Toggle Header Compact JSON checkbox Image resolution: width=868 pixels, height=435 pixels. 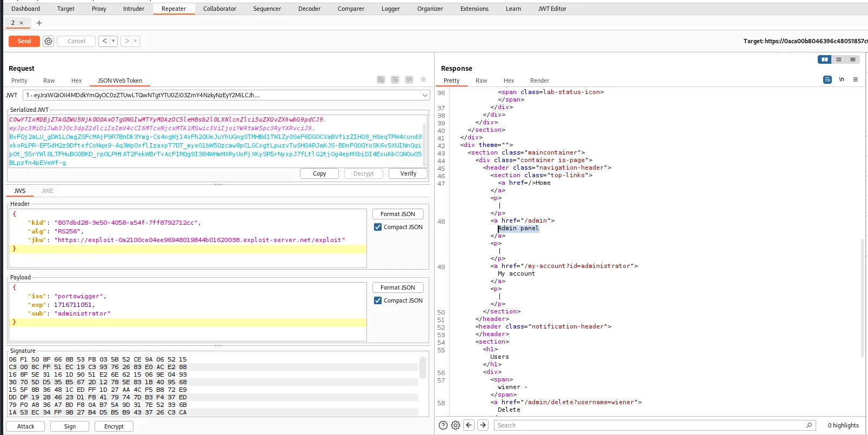coord(378,227)
